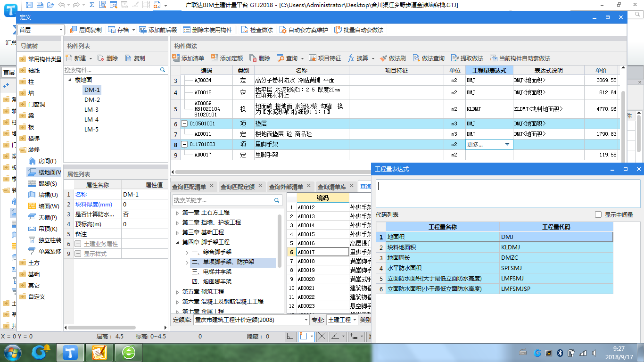Select 房间(F) in navigation tree
Image resolution: width=644 pixels, height=362 pixels.
click(x=42, y=161)
